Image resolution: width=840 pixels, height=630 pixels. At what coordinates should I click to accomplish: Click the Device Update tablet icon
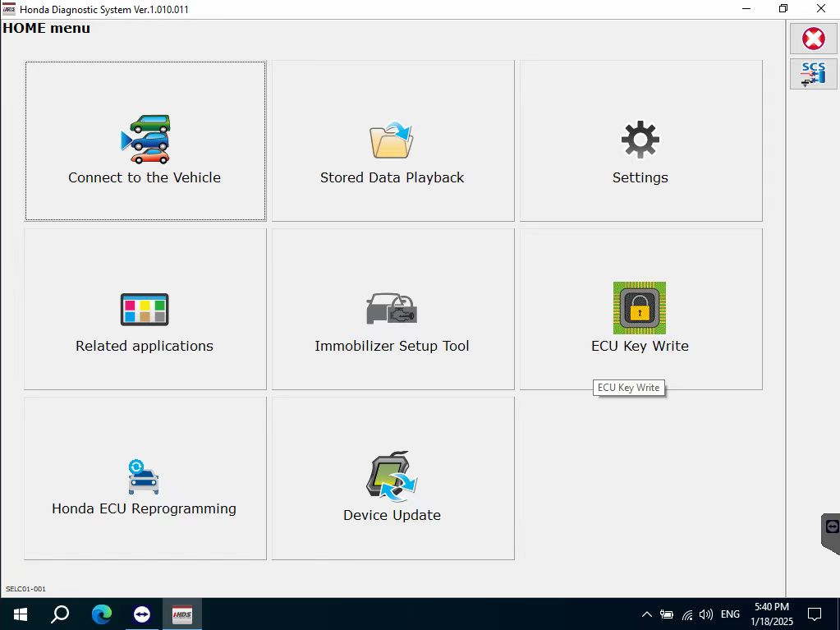[x=392, y=476]
